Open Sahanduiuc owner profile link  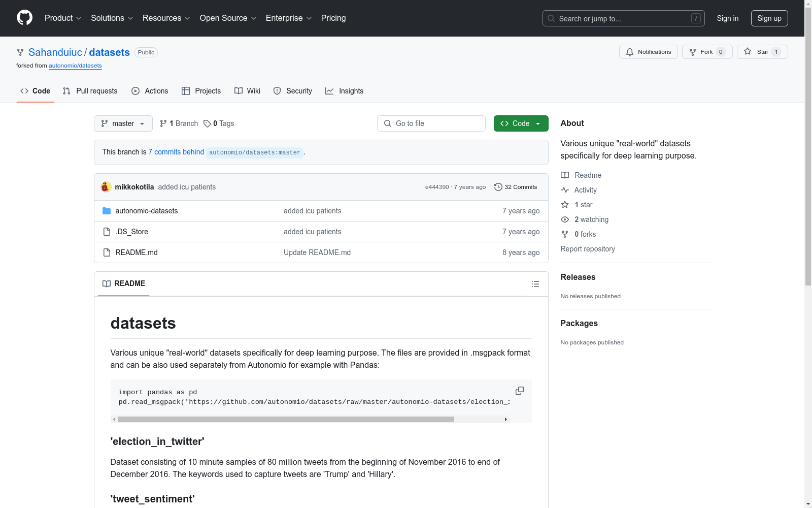pos(55,52)
